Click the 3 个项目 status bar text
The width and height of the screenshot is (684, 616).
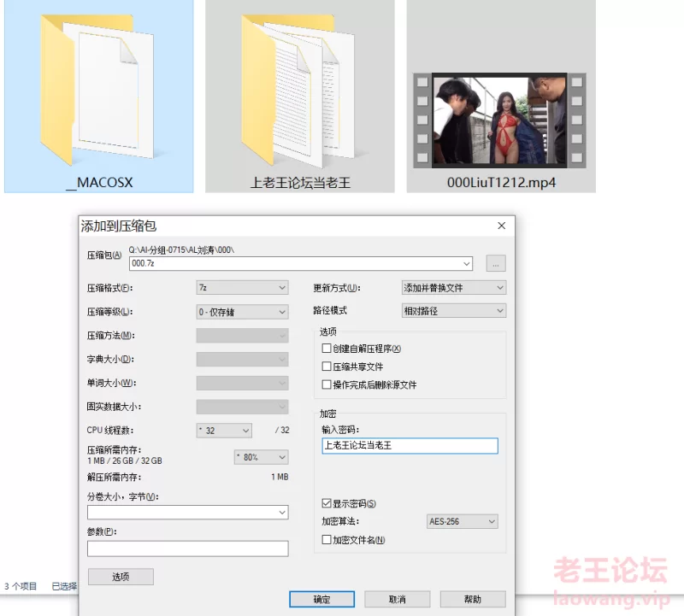tap(21, 586)
